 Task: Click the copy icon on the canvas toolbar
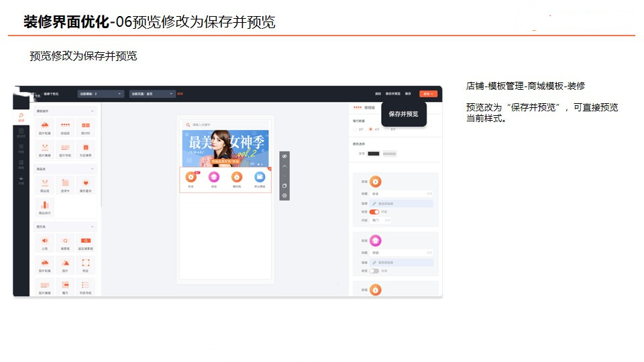pyautogui.click(x=284, y=186)
